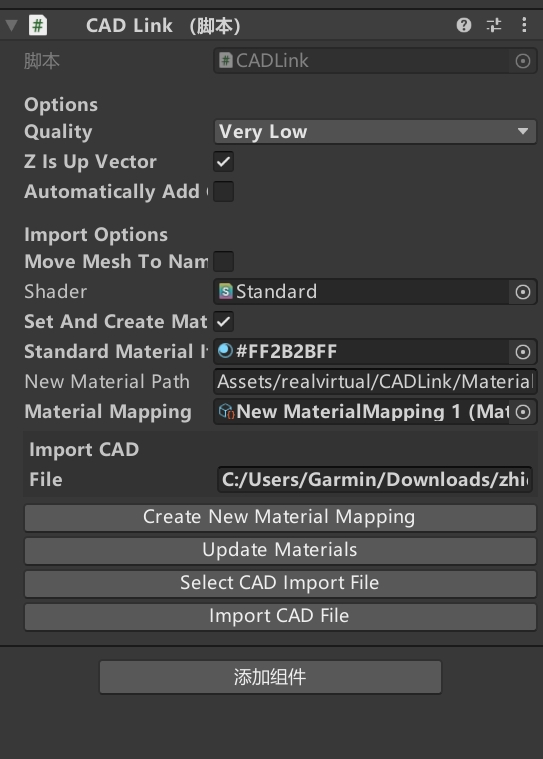Screen dimensions: 543x759
Task: Click the object picker for the CADLink script
Action: pyautogui.click(x=523, y=61)
